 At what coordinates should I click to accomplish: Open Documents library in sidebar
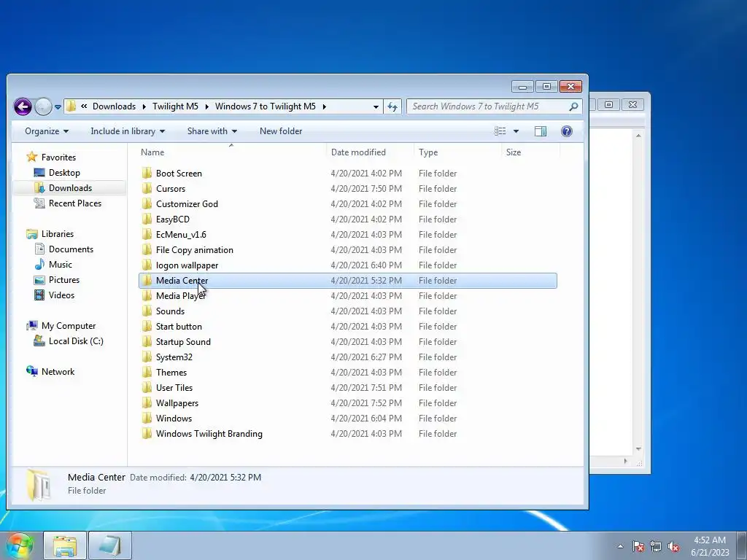(71, 249)
